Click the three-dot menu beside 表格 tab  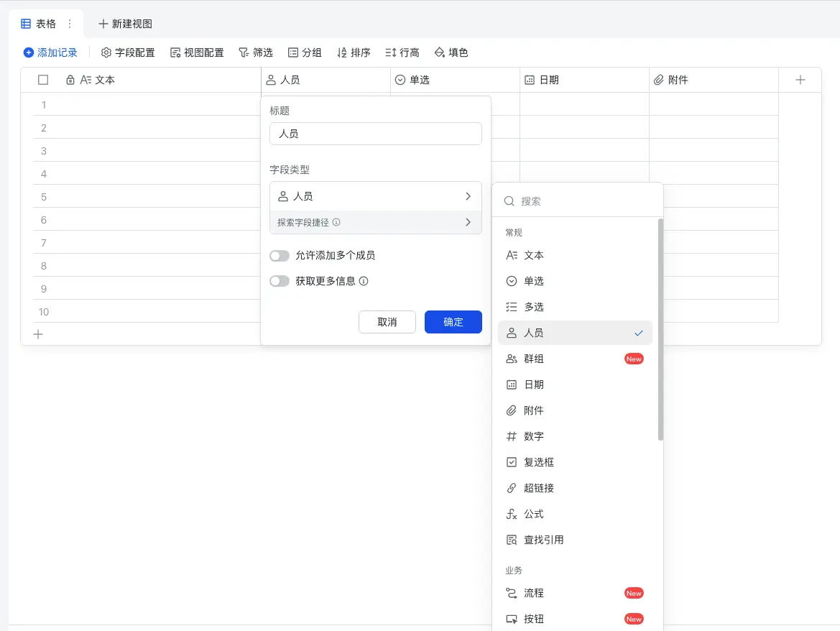(x=70, y=24)
